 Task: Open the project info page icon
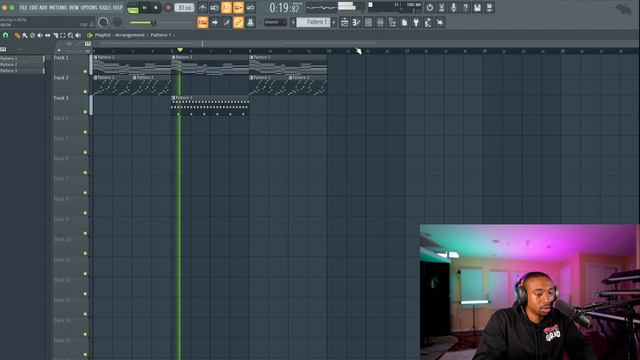404,22
